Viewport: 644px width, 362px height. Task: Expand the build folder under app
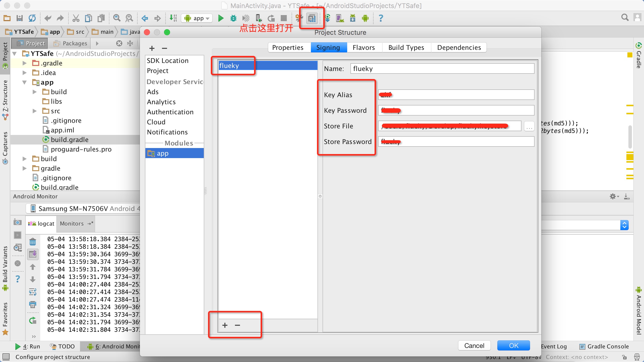[x=34, y=92]
